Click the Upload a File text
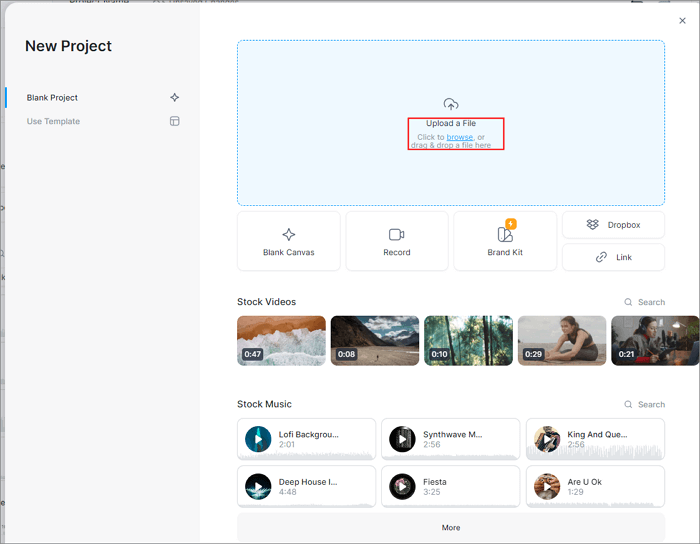700x544 pixels. 451,123
